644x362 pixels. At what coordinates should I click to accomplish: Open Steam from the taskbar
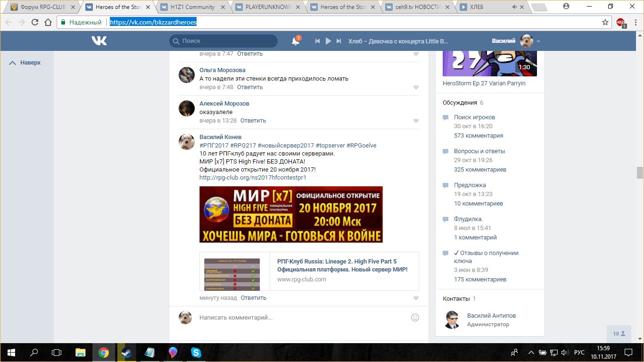click(126, 353)
